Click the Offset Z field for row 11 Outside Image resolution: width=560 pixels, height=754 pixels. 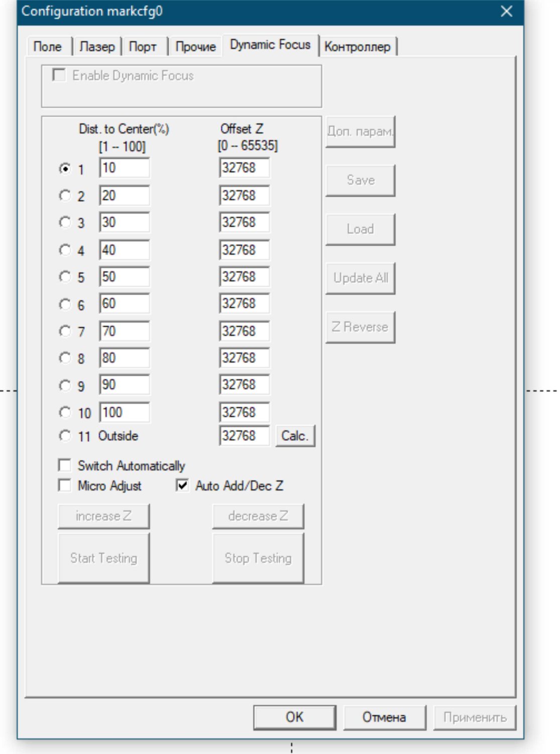click(x=244, y=436)
